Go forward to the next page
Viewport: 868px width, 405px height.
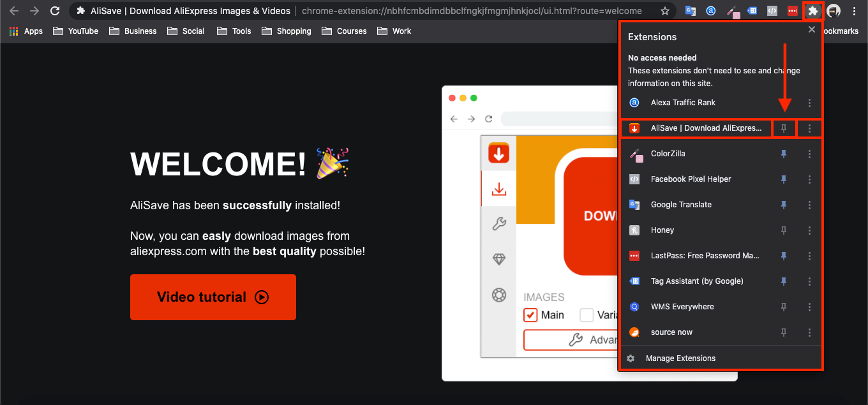coord(34,11)
